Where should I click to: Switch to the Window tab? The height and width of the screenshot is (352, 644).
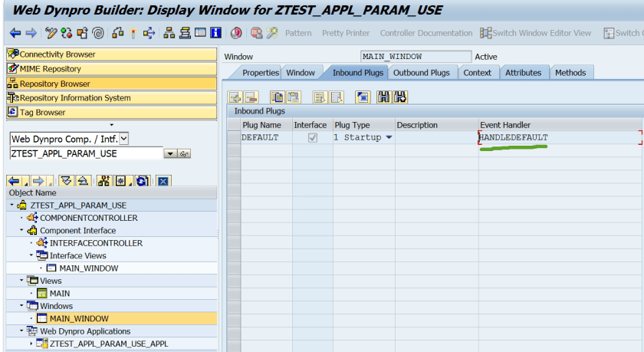pyautogui.click(x=301, y=73)
